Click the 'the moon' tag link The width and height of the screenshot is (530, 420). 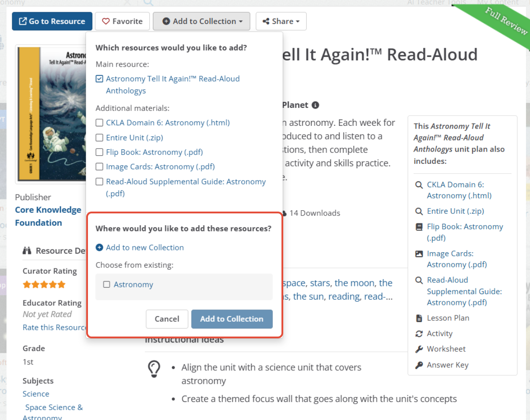tap(355, 283)
